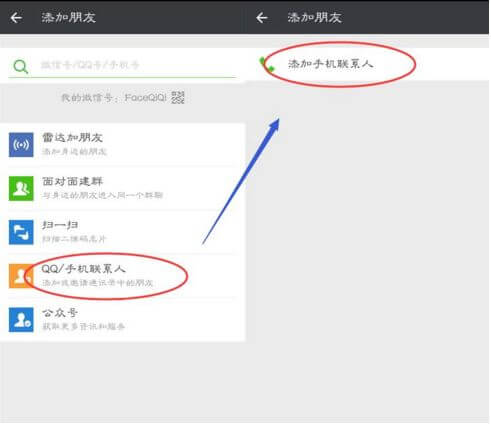Screen dimensions: 491x425
Task: Open my QR code next to FaceQiQi
Action: [x=177, y=97]
